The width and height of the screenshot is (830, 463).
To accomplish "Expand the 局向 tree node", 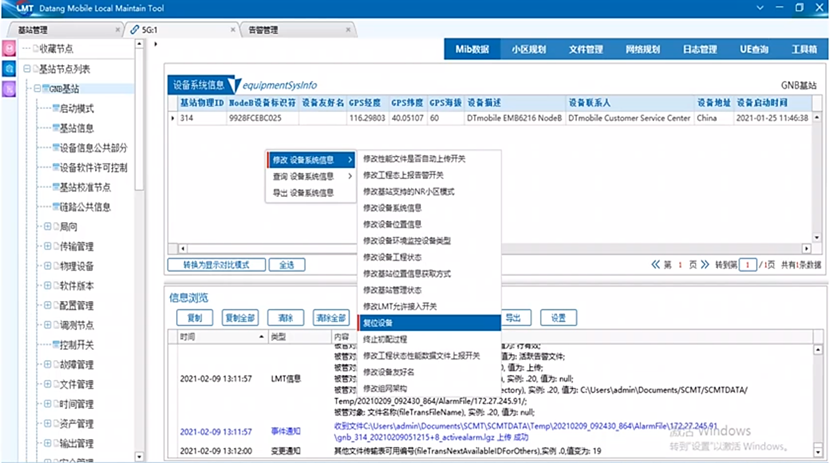I will pos(47,226).
